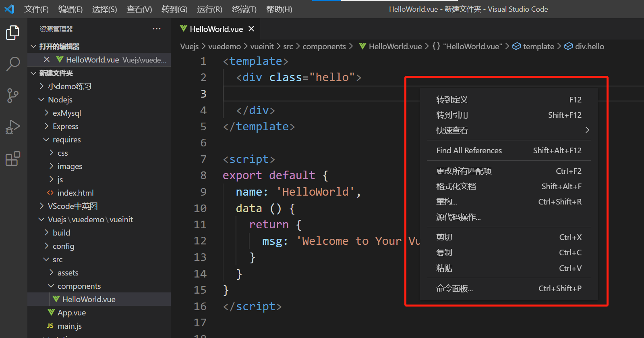Viewport: 644px width, 338px height.
Task: Click the template breadcrumb symbol icon
Action: tap(516, 46)
